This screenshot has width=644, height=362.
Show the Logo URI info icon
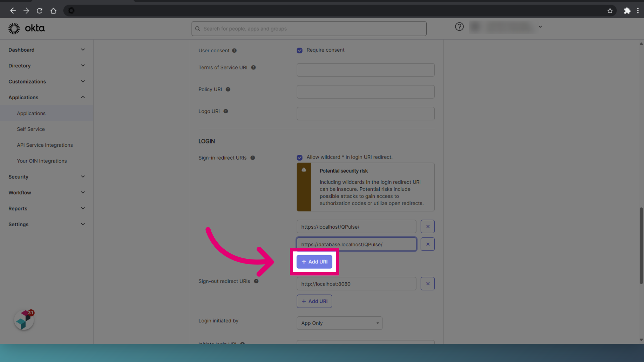click(226, 111)
